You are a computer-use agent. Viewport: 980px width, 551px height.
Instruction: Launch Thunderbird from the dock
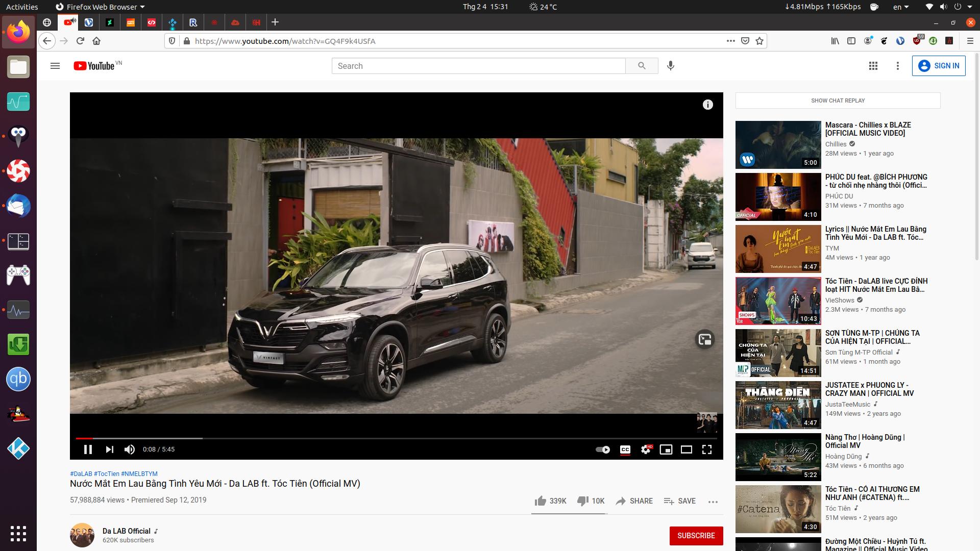pyautogui.click(x=18, y=206)
